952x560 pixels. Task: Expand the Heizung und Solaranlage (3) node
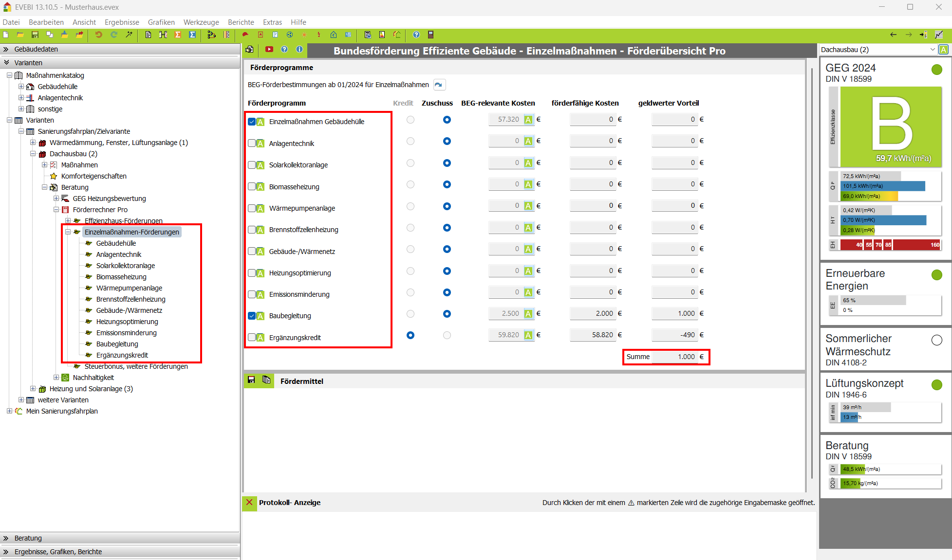[33, 389]
